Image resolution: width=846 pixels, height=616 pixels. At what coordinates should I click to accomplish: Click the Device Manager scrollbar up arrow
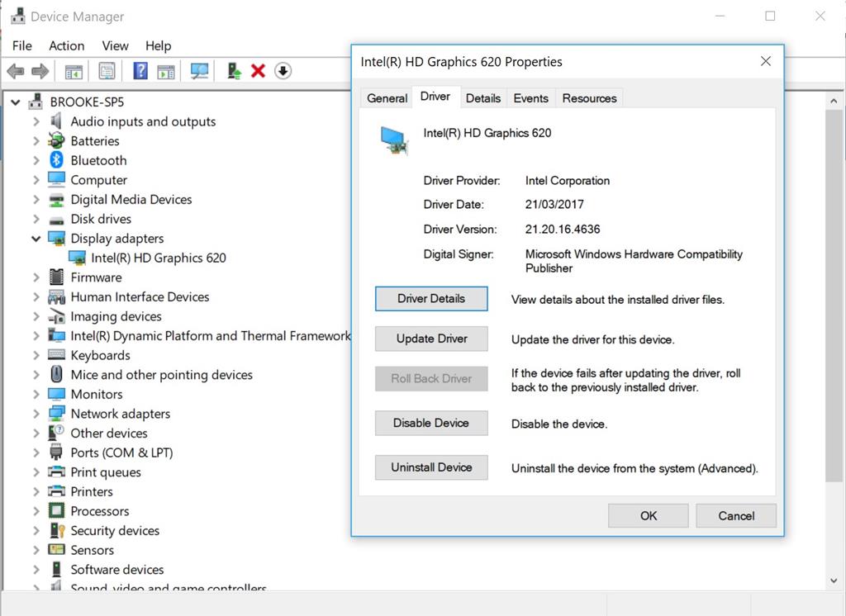pos(834,101)
